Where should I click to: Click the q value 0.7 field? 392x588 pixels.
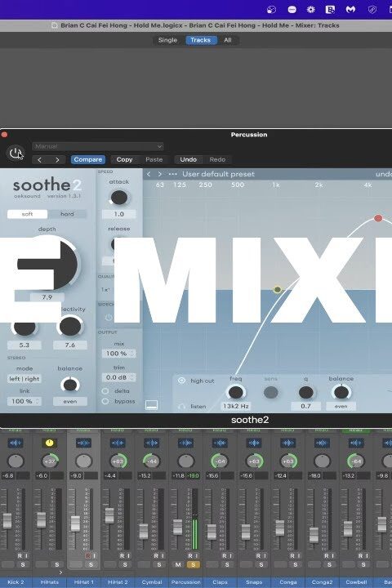305,406
